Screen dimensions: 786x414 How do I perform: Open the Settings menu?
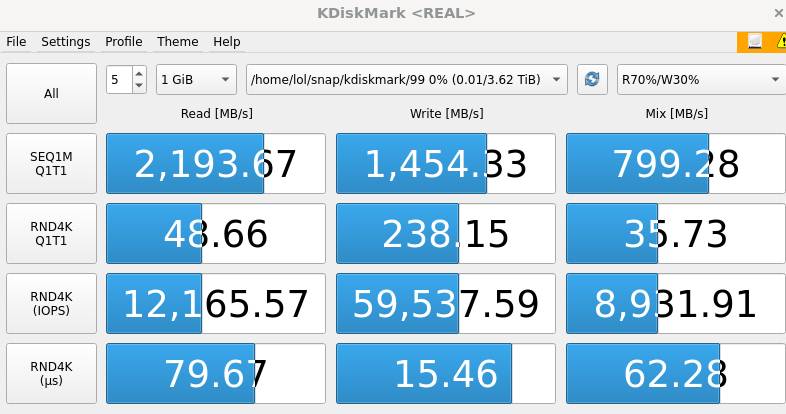pyautogui.click(x=66, y=42)
